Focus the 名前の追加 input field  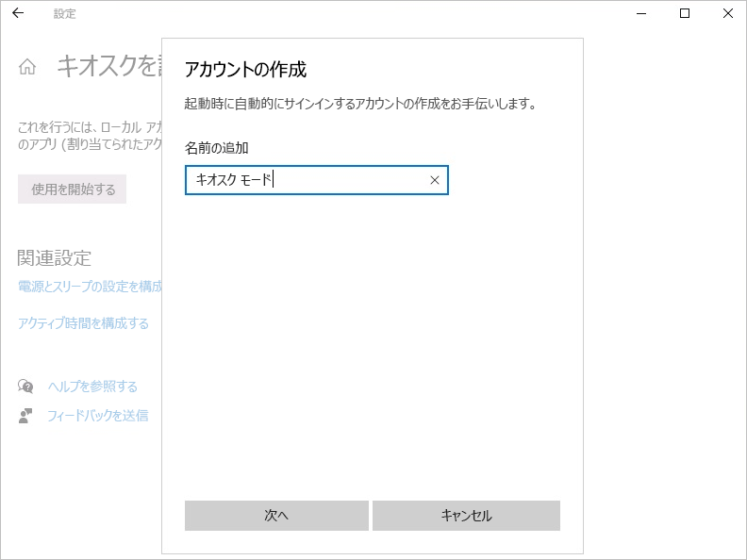[316, 180]
